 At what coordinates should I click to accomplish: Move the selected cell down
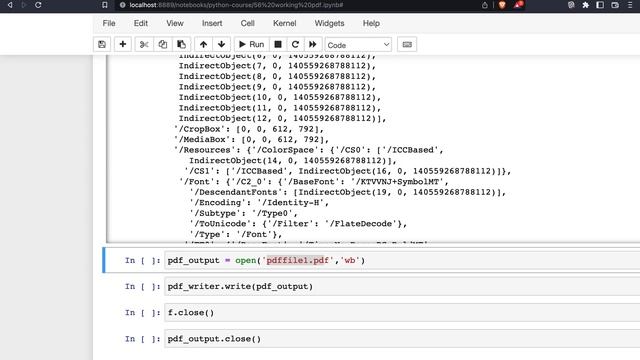[x=222, y=44]
